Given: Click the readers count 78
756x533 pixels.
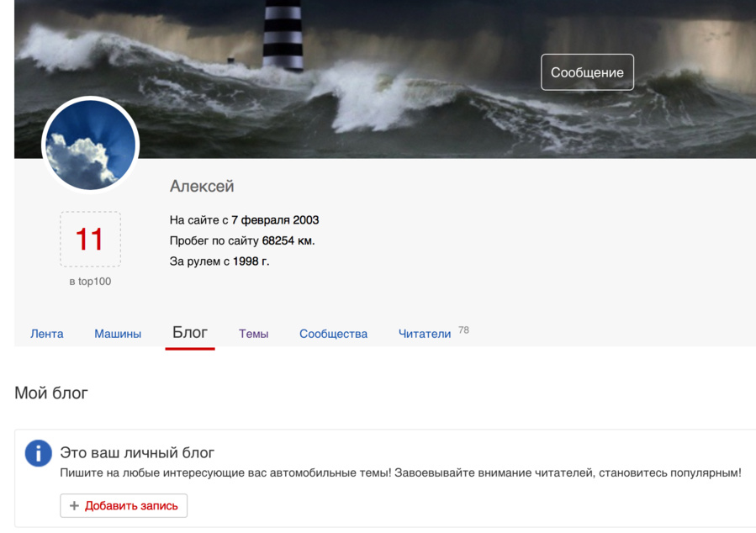Looking at the screenshot, I should point(464,330).
